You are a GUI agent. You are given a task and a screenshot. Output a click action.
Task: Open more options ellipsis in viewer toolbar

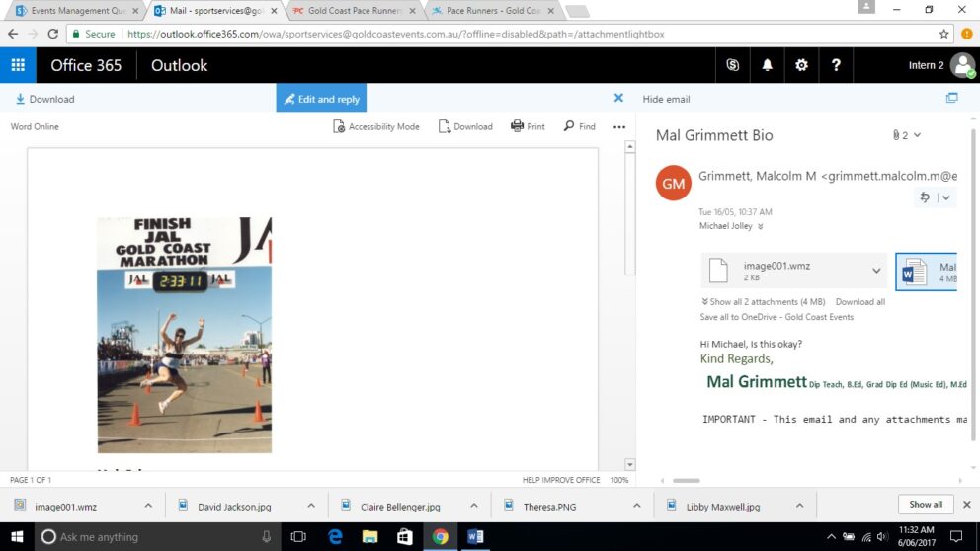tap(619, 126)
